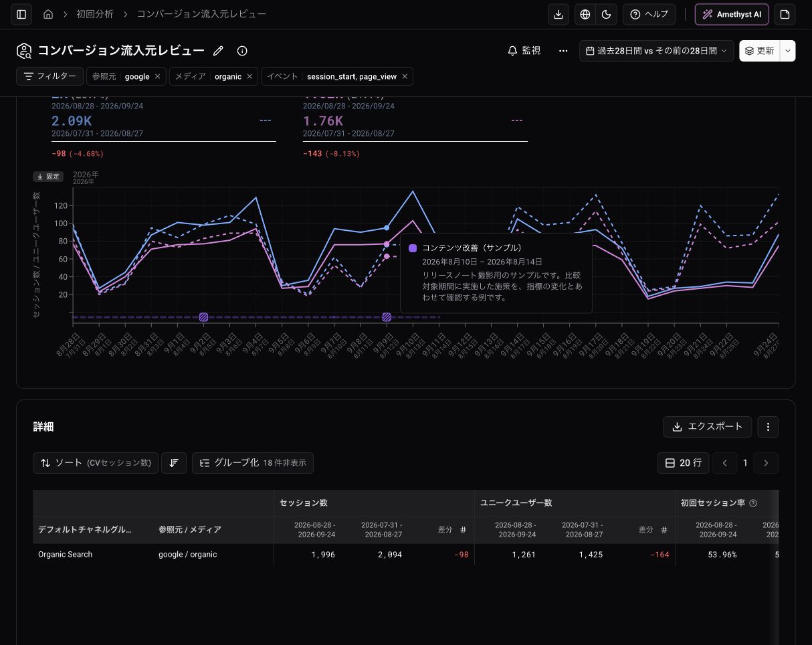Viewport: 812px width, 645px height.
Task: Show 初回セッション率 help tooltip icon
Action: 753,503
